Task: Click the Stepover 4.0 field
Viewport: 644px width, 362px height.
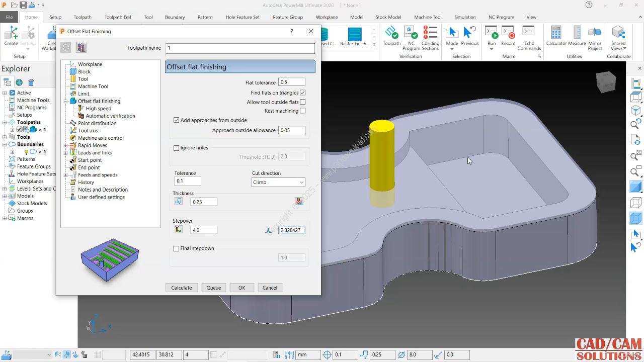Action: [204, 230]
